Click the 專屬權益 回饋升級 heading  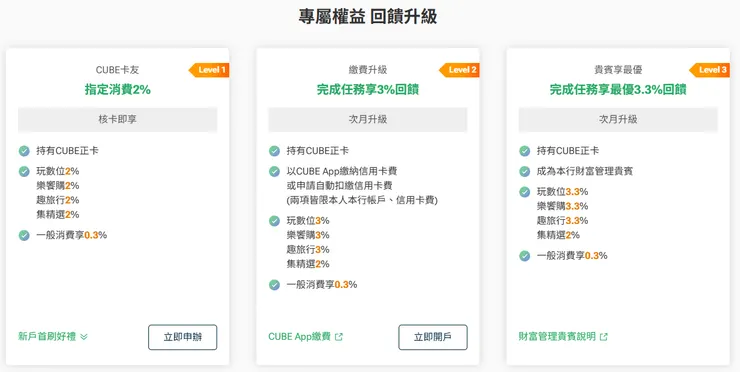[x=368, y=17]
